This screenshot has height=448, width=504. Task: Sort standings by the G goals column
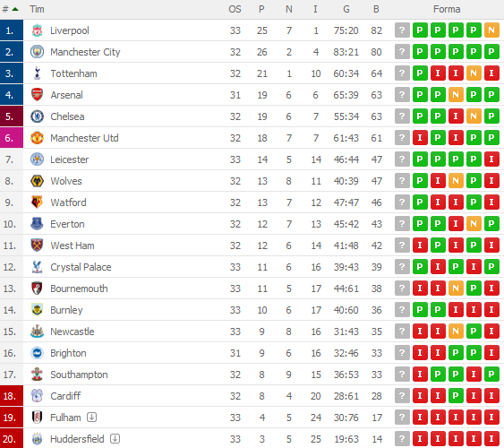[346, 9]
